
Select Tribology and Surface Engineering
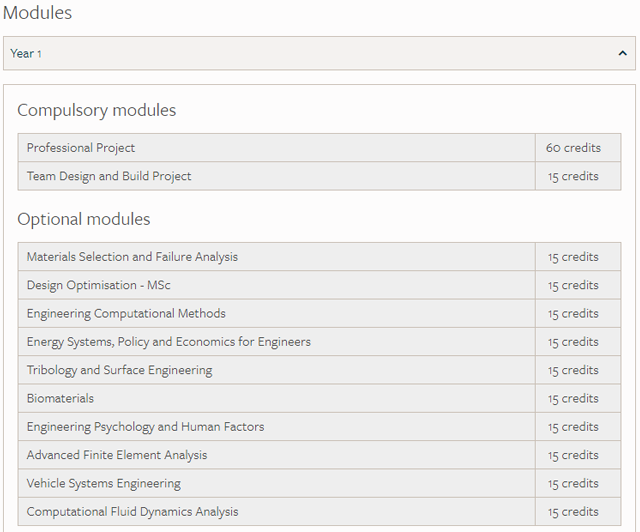[119, 370]
